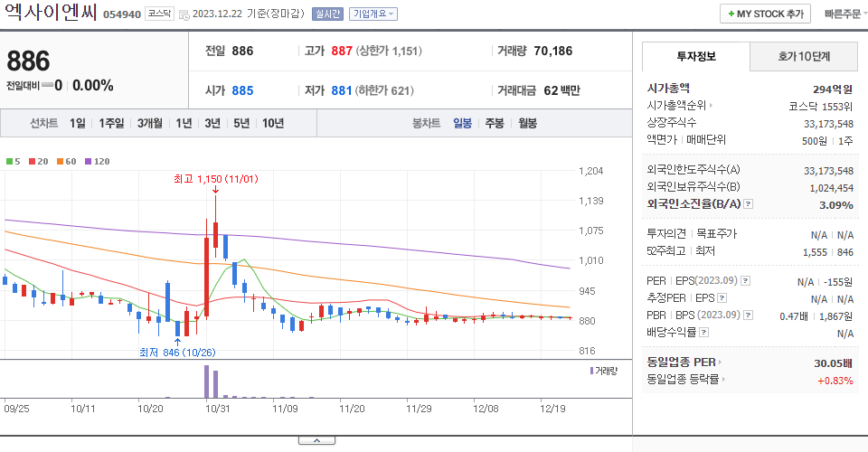Select the 10년 line chart period
The image size is (868, 452).
[273, 123]
